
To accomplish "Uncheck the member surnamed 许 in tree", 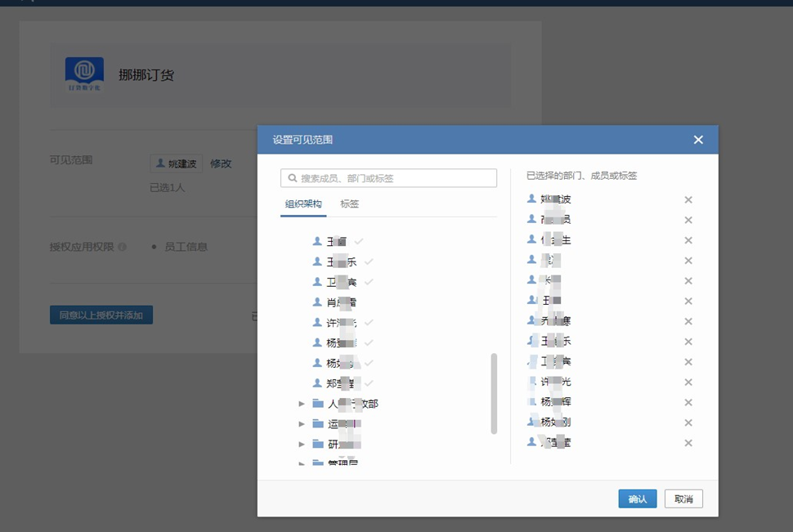I will coord(341,323).
